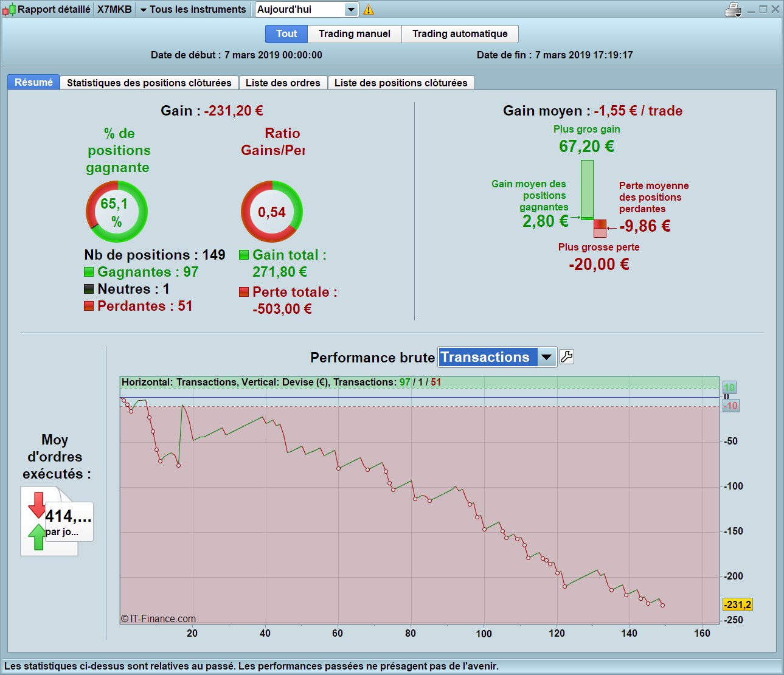This screenshot has height=675, width=784.
Task: Click the Perte totale amount -503,00 €
Action: (282, 309)
